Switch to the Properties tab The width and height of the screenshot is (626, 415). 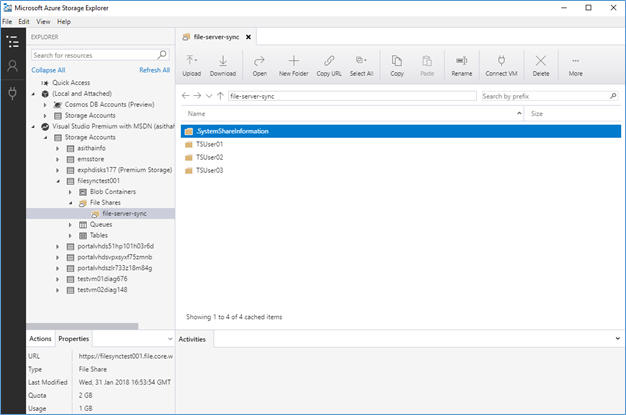pos(73,339)
